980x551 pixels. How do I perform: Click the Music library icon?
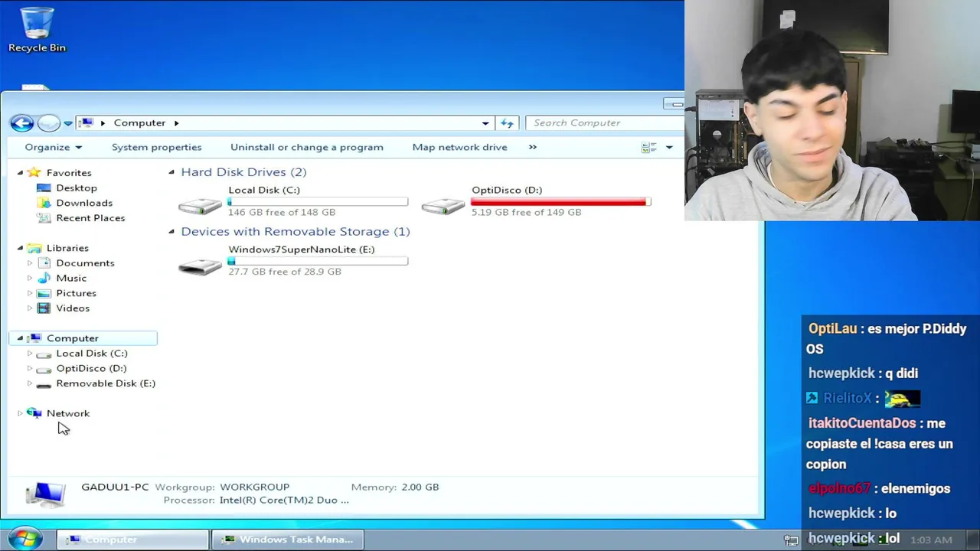[x=44, y=278]
